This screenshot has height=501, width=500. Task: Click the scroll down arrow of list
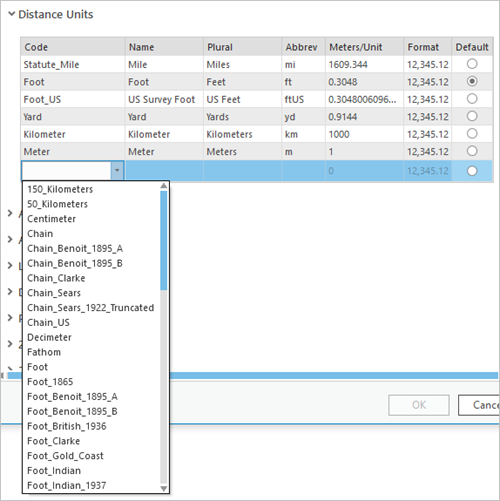point(164,488)
